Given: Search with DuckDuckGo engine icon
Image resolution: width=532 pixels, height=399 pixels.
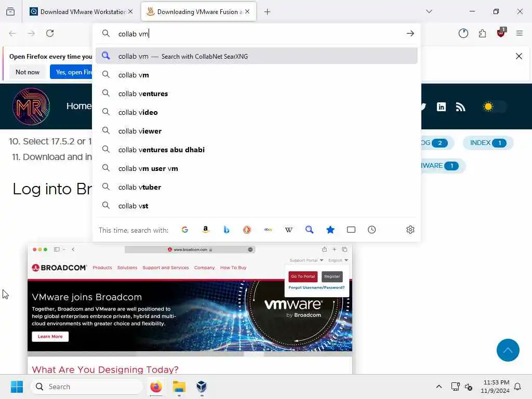Looking at the screenshot, I should [247, 230].
